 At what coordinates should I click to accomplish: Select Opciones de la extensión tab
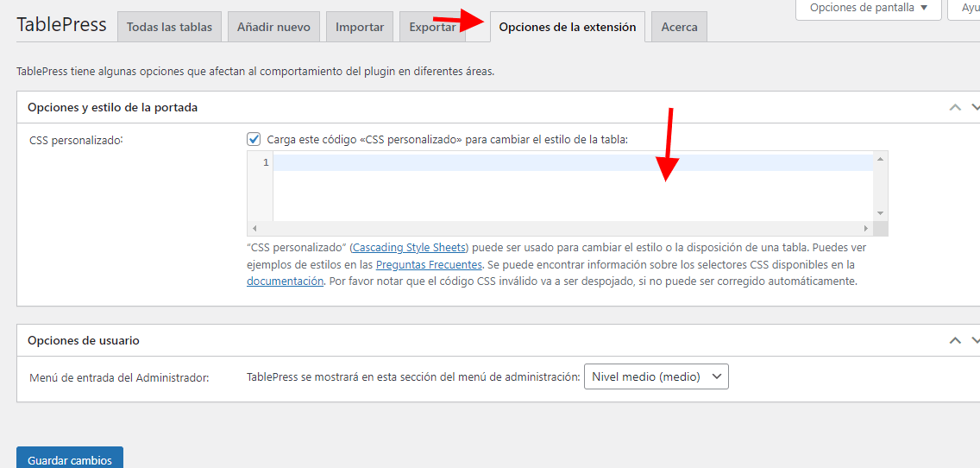pos(568,27)
